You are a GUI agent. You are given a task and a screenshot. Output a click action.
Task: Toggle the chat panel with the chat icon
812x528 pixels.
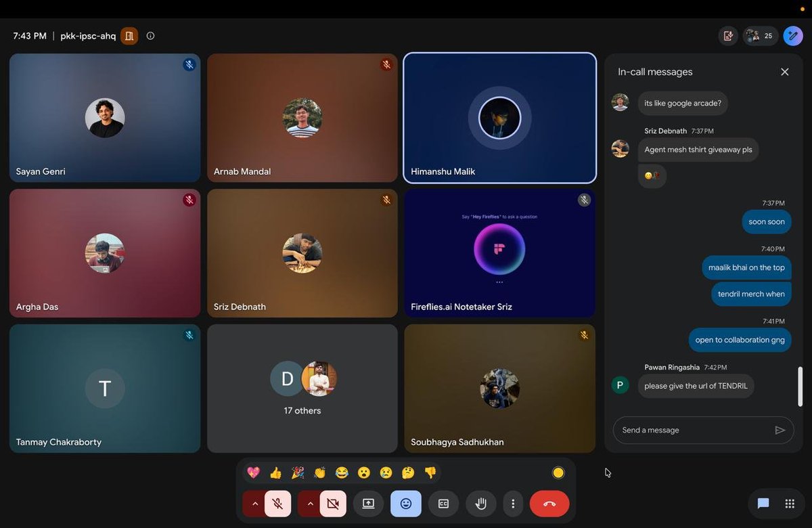(763, 504)
